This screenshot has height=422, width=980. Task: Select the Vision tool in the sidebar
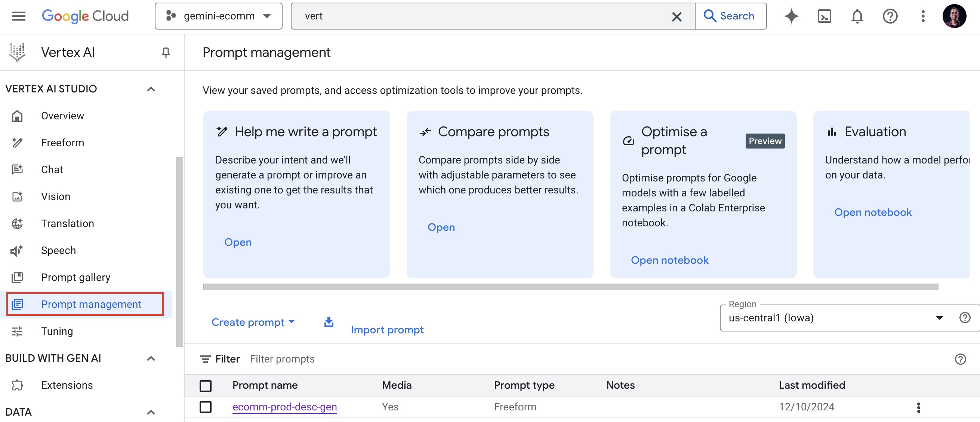56,196
